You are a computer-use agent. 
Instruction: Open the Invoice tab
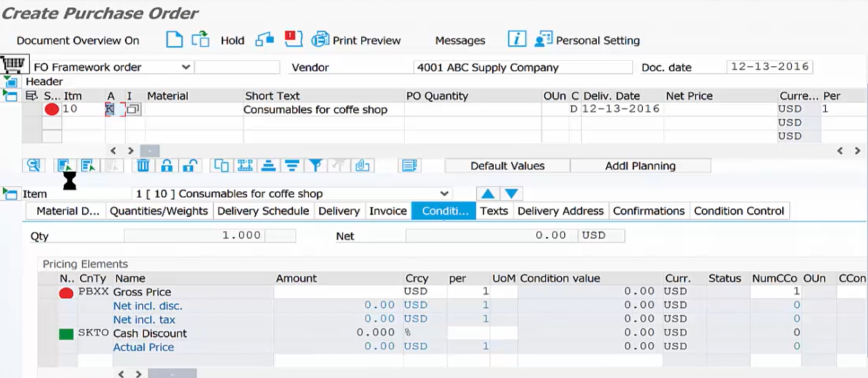point(388,211)
